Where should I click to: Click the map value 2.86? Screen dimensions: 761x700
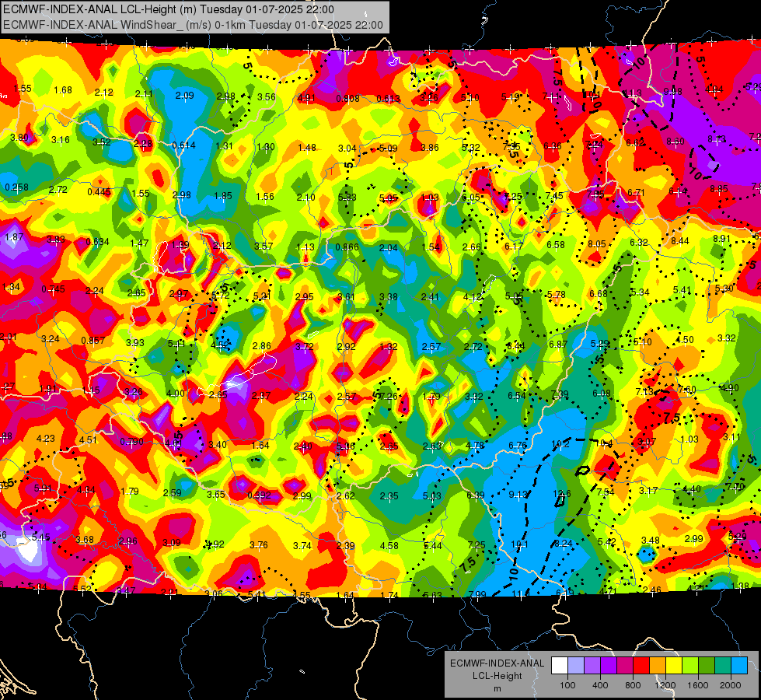click(262, 346)
